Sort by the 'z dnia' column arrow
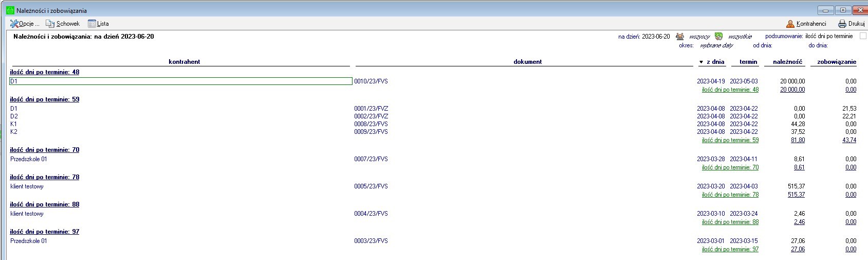 (701, 62)
